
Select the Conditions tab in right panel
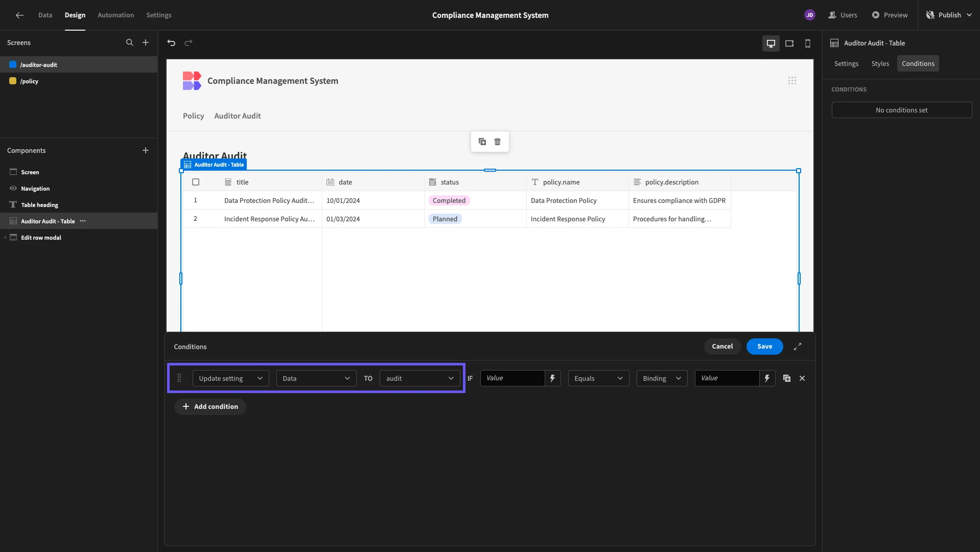[918, 63]
